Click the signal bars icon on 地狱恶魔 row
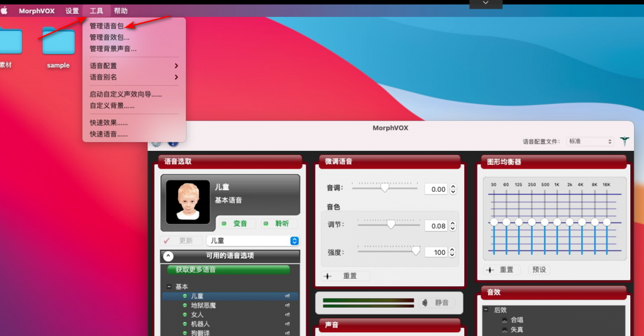The height and width of the screenshot is (336, 644). [x=287, y=305]
